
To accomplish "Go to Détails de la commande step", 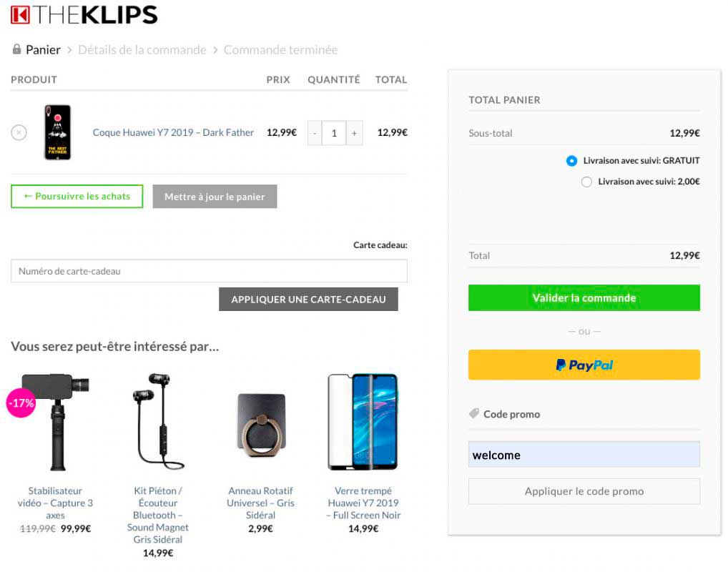I will 142,50.
